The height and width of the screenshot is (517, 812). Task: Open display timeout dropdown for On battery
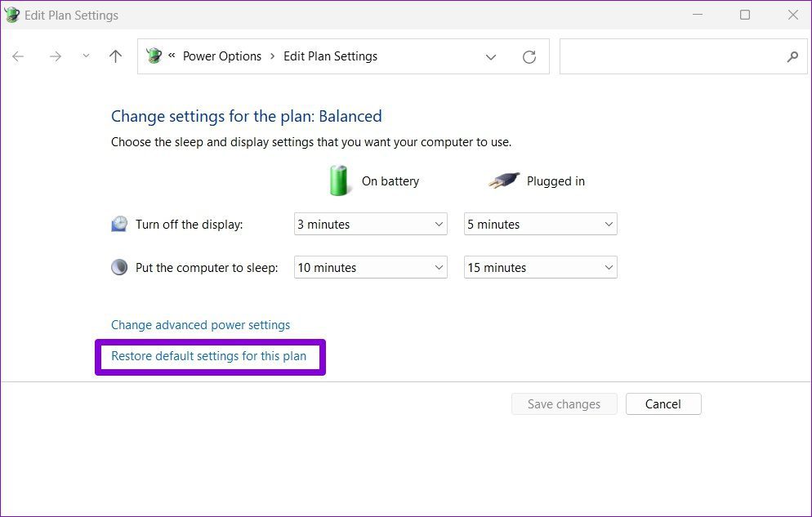tap(370, 225)
